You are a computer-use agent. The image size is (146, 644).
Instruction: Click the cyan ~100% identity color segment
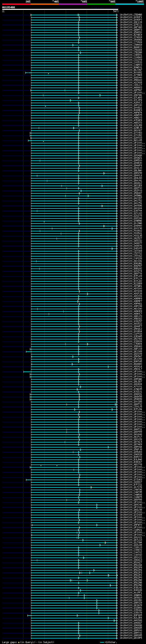[130, 4]
